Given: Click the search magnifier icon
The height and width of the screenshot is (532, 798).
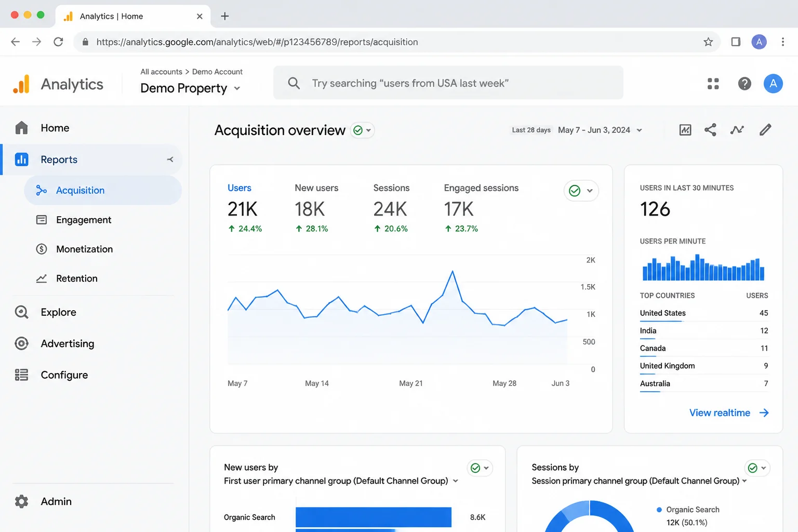Looking at the screenshot, I should 294,83.
